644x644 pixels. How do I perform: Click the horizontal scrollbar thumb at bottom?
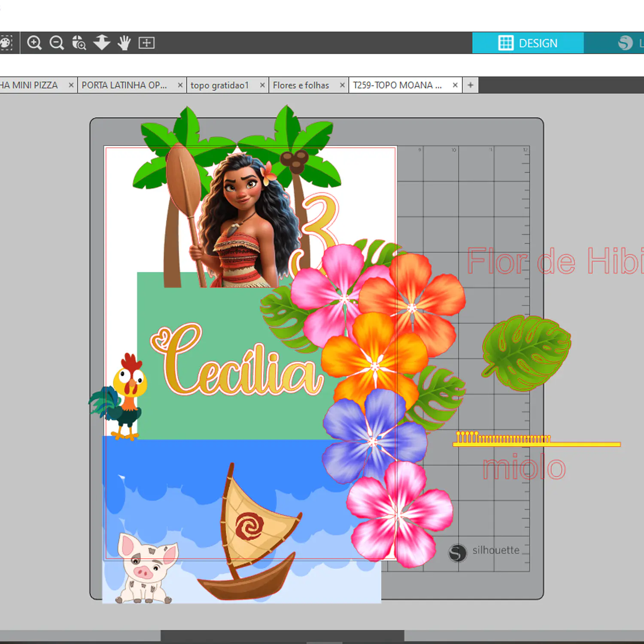(x=282, y=636)
